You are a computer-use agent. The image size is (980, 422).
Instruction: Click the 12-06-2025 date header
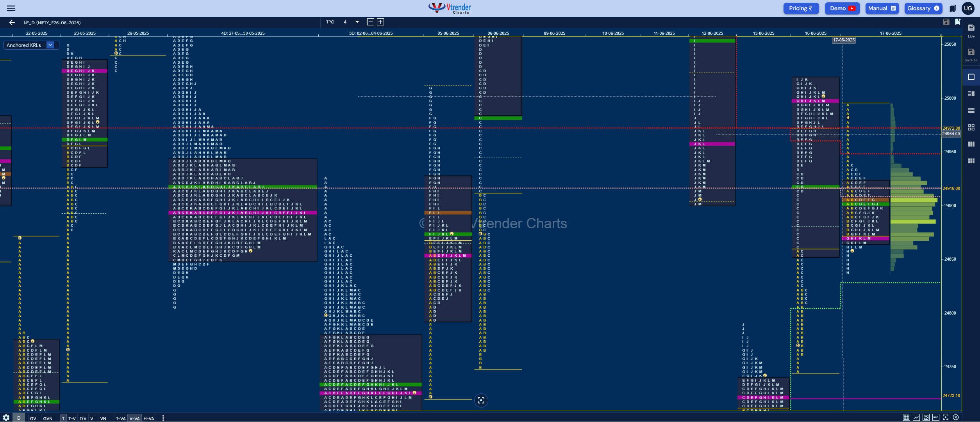[x=712, y=33]
